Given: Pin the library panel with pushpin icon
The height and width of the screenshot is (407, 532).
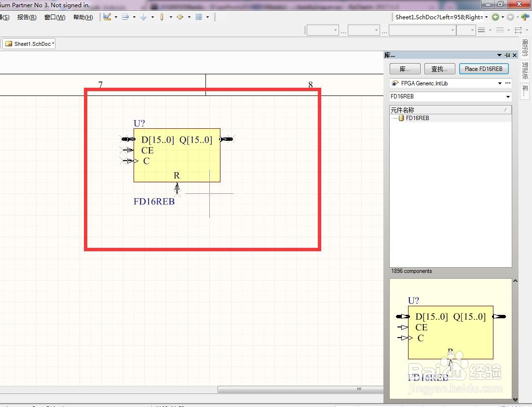Looking at the screenshot, I should 507,55.
